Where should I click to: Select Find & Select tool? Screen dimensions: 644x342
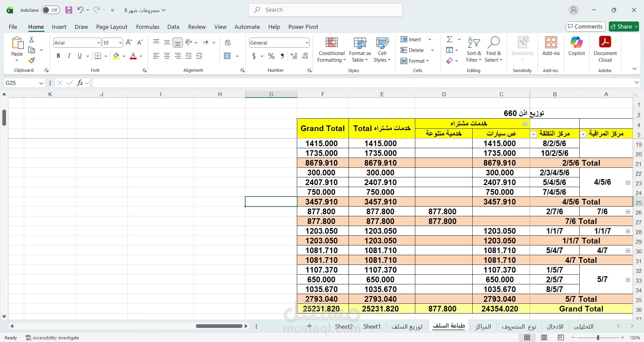[x=493, y=49]
